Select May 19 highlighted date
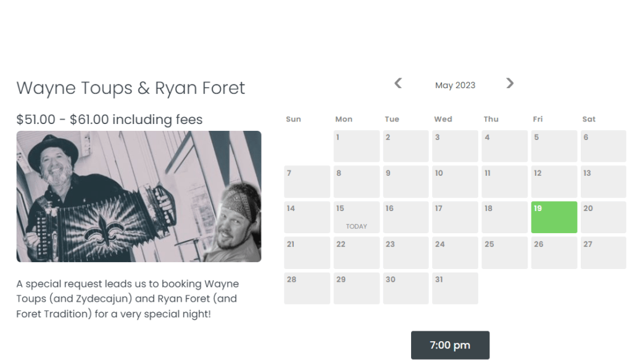The image size is (632, 364). (x=554, y=217)
